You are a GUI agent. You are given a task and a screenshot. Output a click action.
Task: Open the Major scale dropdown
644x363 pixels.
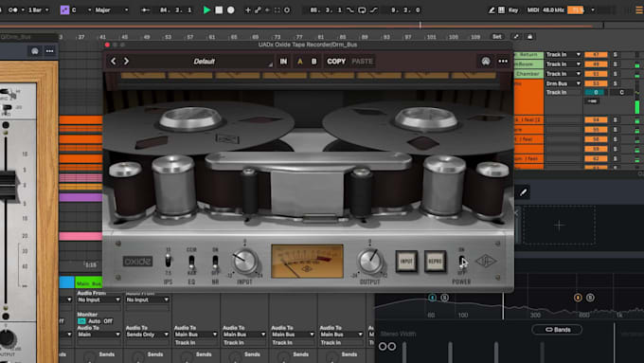pyautogui.click(x=112, y=9)
